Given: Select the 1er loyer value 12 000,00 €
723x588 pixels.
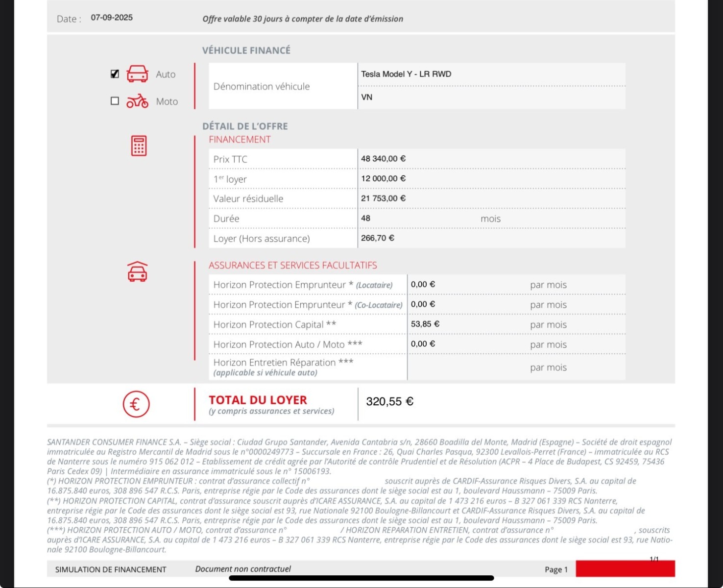Looking at the screenshot, I should (384, 179).
